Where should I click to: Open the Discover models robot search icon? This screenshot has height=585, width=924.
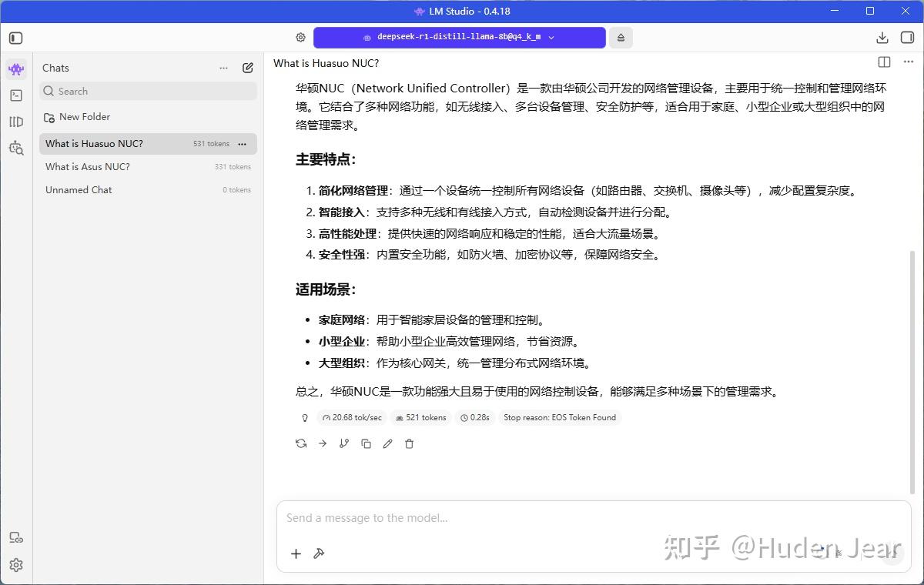tap(16, 148)
